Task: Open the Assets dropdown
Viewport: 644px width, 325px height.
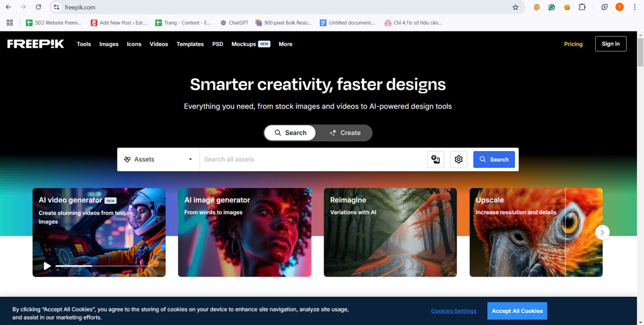Action: [158, 159]
